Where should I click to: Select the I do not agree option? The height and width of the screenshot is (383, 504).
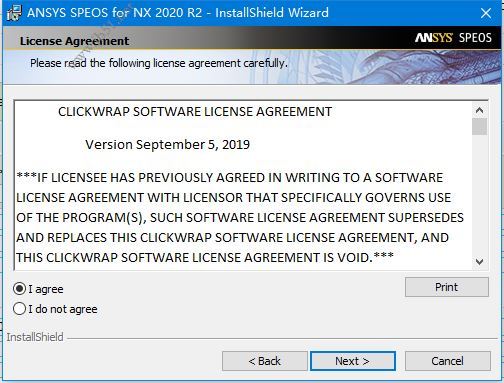(x=19, y=309)
